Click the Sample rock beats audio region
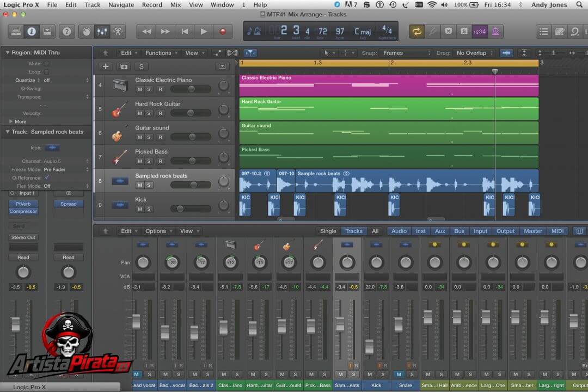This screenshot has width=588, height=392. point(417,181)
